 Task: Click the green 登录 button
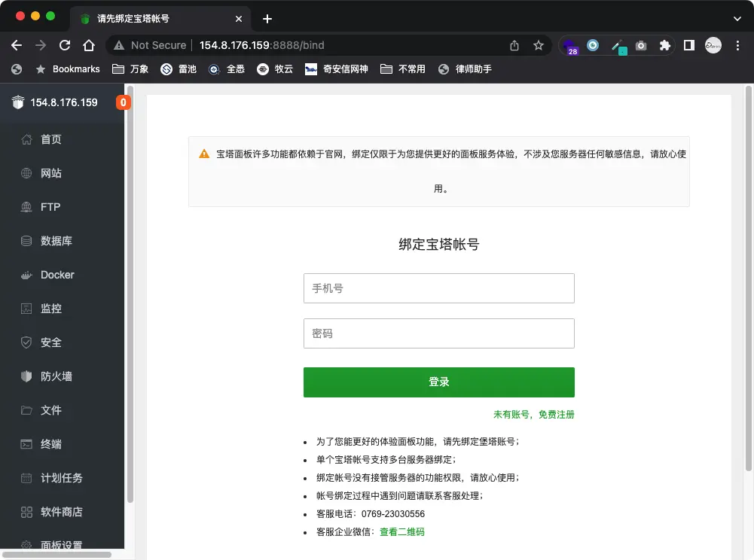(438, 382)
